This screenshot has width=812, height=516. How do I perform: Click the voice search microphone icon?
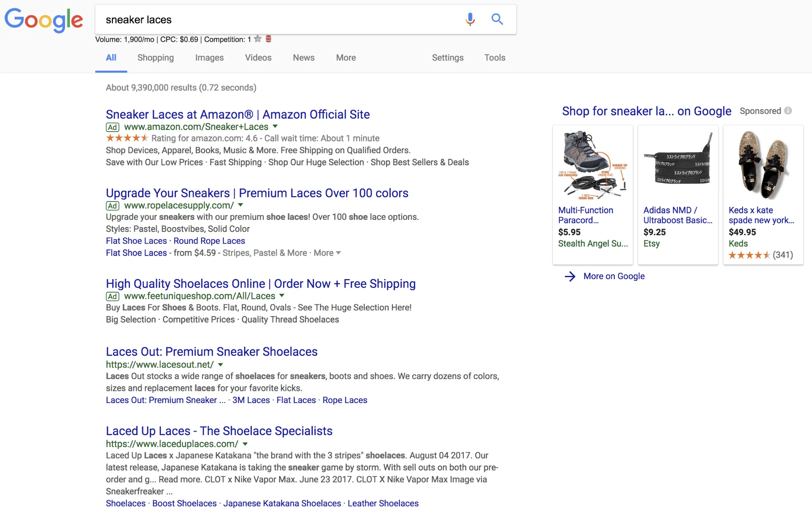470,19
